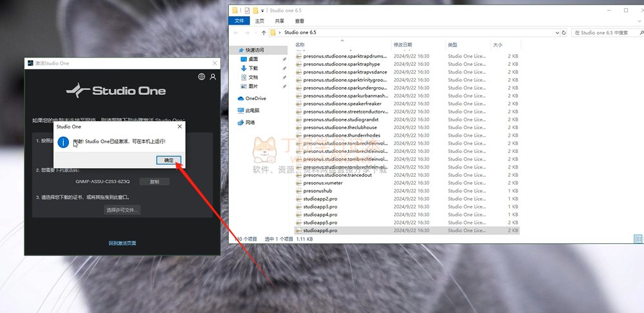Refresh the Studio one 6.5 folder
The image size is (644, 313).
[565, 32]
